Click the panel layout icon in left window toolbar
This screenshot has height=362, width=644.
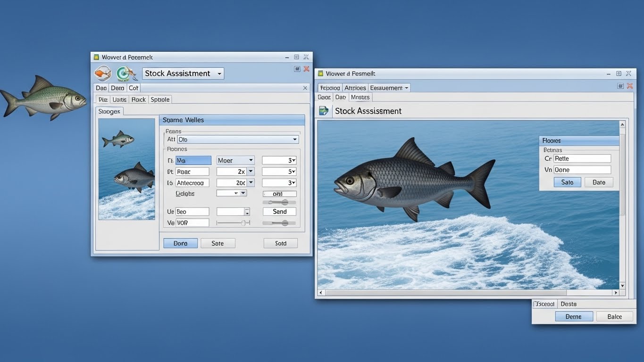pyautogui.click(x=297, y=69)
